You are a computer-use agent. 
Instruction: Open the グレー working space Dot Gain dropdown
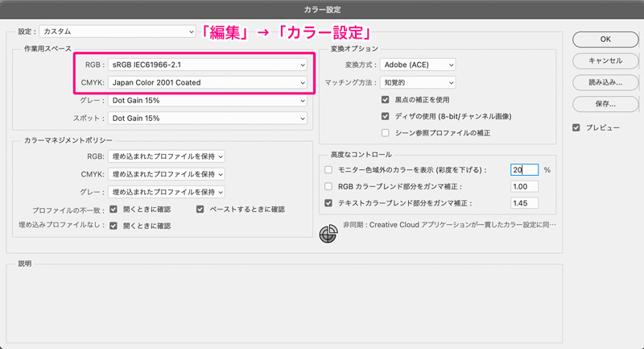208,101
